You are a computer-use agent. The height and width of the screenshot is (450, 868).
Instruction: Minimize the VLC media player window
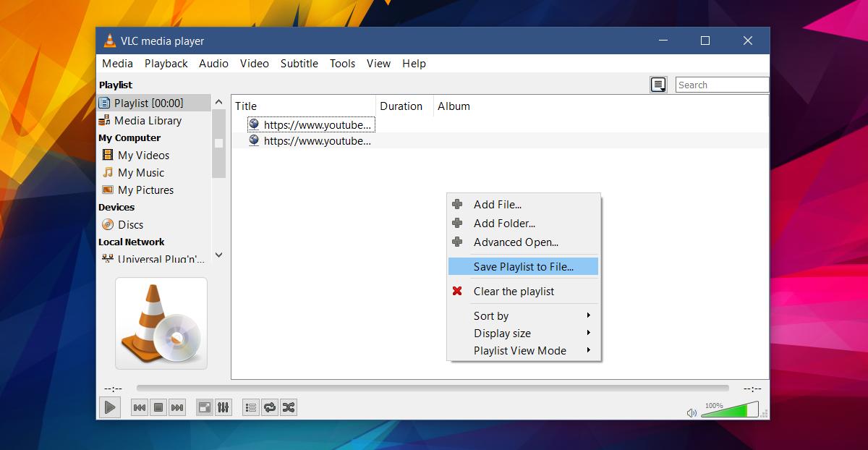tap(663, 41)
